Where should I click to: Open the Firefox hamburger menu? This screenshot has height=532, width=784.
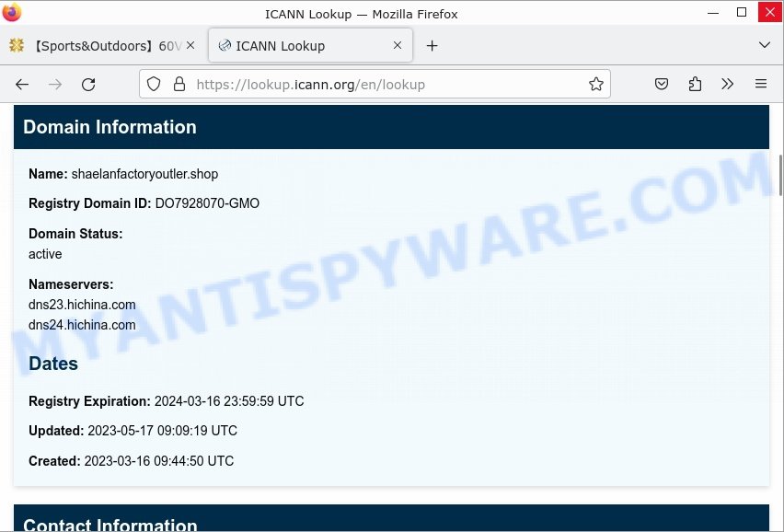click(x=760, y=84)
